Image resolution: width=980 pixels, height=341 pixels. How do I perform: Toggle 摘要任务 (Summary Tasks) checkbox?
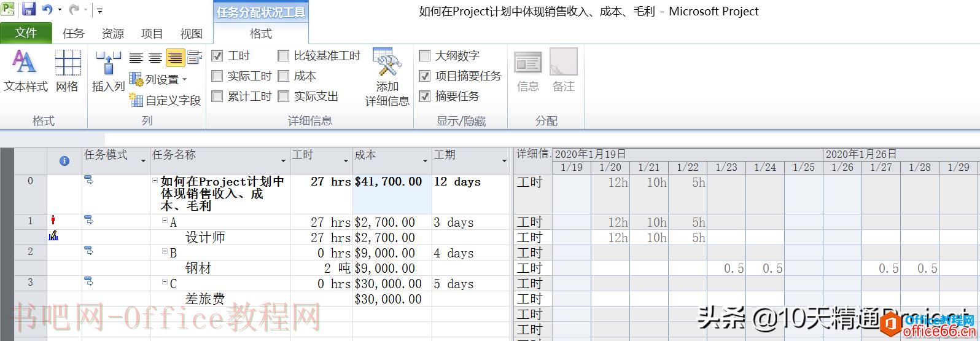click(424, 96)
